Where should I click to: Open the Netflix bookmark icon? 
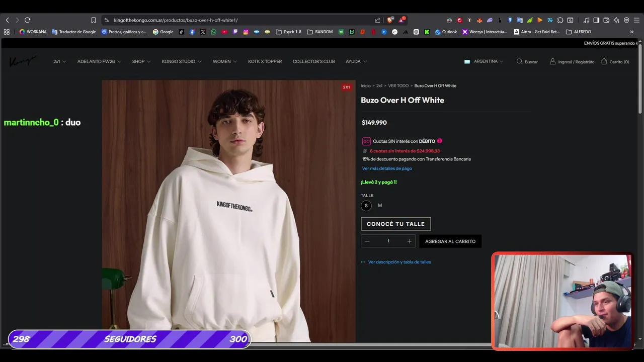pos(373,32)
